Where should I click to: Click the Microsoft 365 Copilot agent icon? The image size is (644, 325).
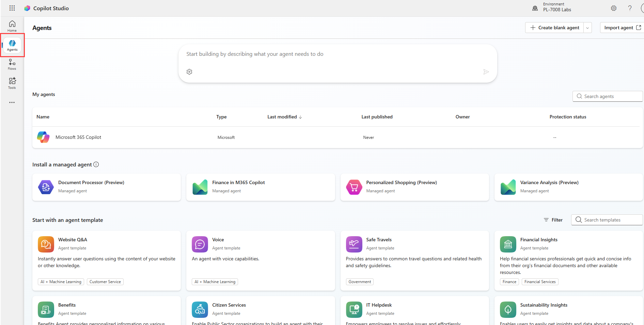pos(43,137)
